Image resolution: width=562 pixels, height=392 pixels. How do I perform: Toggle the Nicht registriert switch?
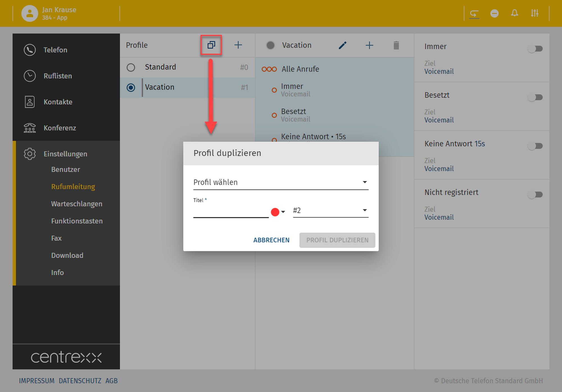[535, 195]
